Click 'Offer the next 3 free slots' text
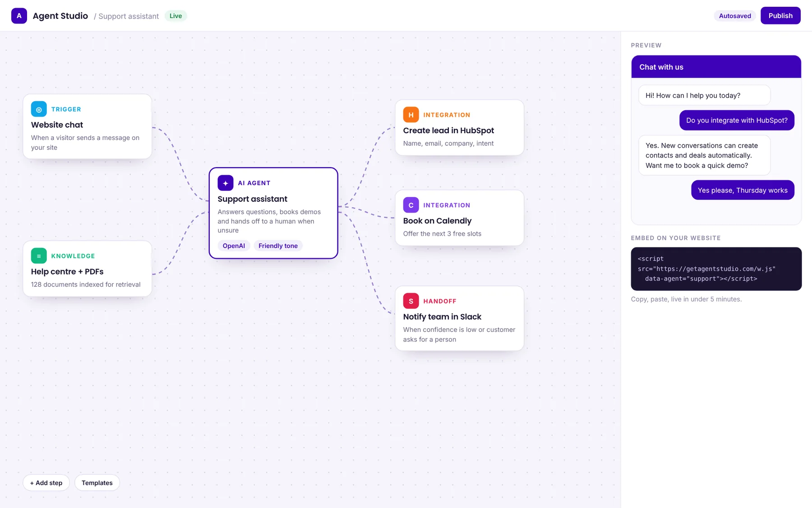This screenshot has width=812, height=508. coord(442,233)
